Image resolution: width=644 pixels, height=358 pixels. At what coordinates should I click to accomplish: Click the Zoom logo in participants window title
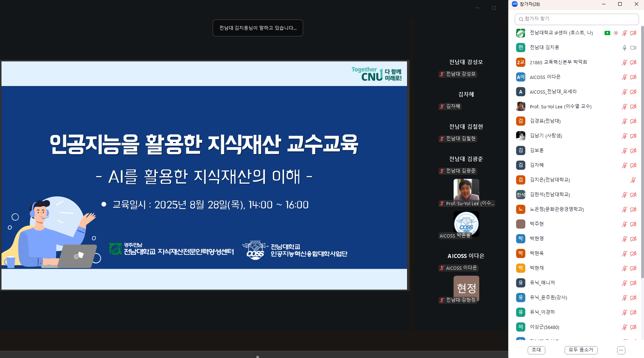514,4
